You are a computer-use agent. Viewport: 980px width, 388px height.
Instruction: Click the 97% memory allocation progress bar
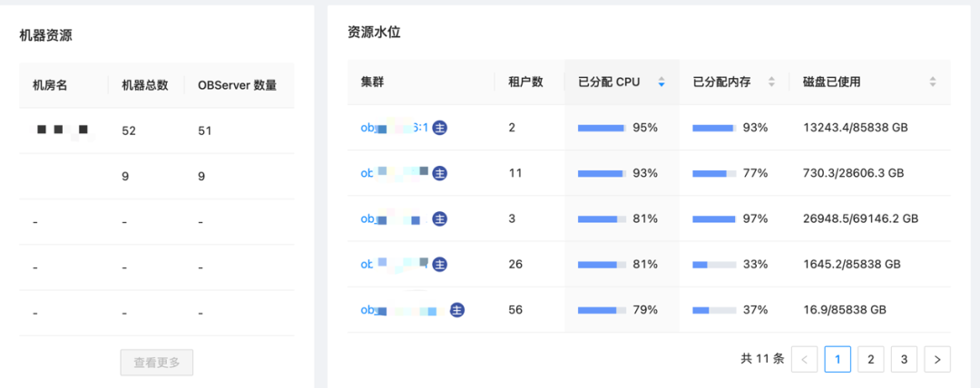coord(714,218)
